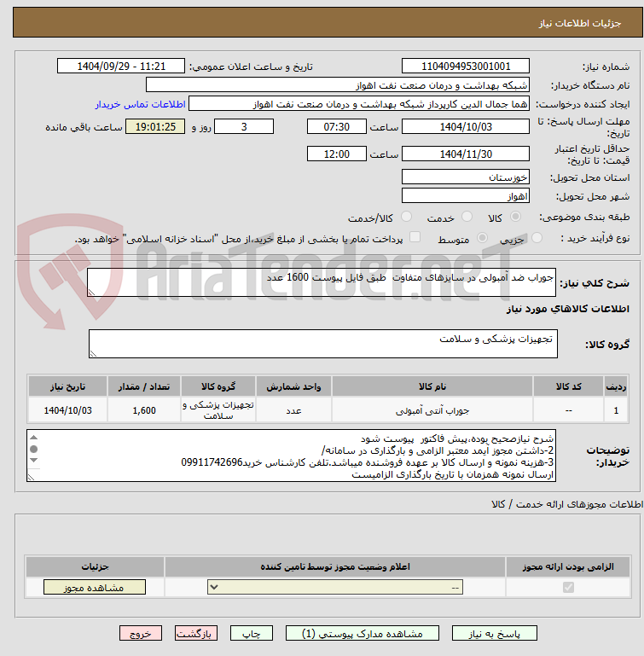Click the نام کالا column header
This screenshot has height=656, width=644.
(432, 386)
